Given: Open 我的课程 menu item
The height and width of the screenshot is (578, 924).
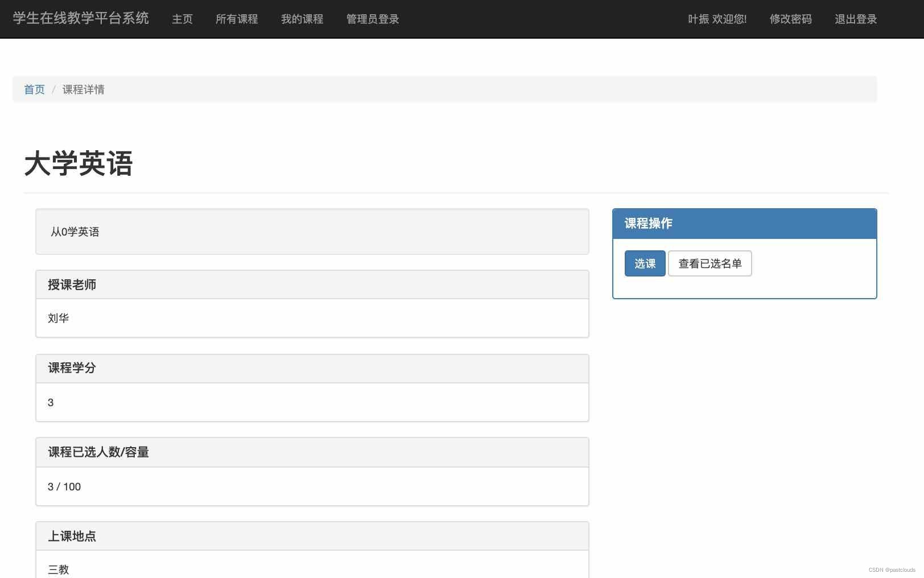Looking at the screenshot, I should [x=302, y=19].
